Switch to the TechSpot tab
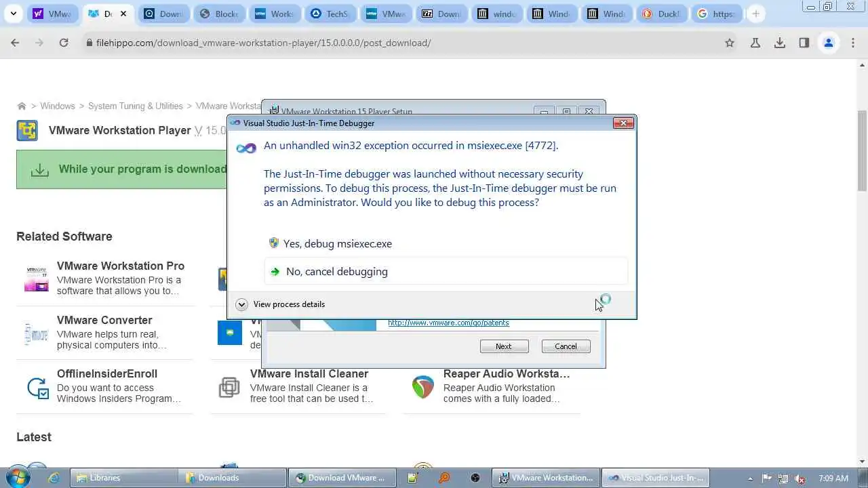 pyautogui.click(x=330, y=14)
